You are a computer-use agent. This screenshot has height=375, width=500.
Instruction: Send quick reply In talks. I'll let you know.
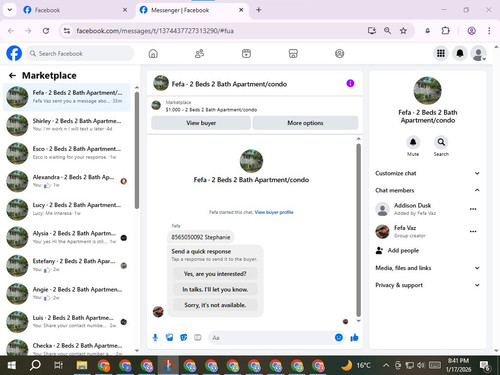(x=215, y=289)
